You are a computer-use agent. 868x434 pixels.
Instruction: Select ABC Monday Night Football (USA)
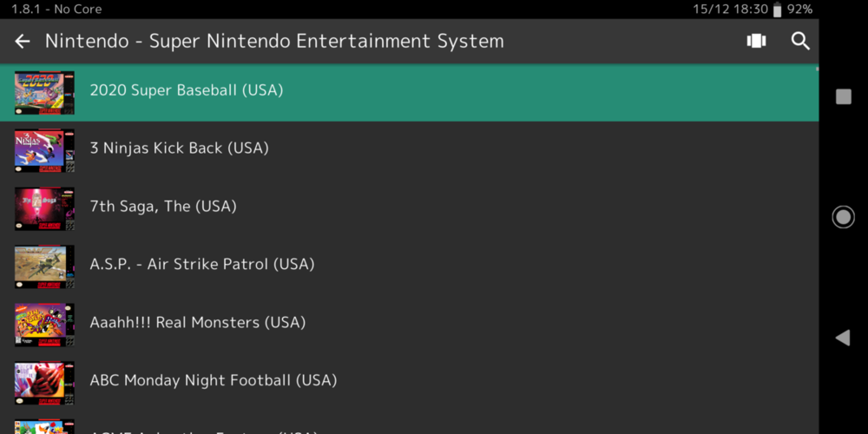tap(214, 381)
